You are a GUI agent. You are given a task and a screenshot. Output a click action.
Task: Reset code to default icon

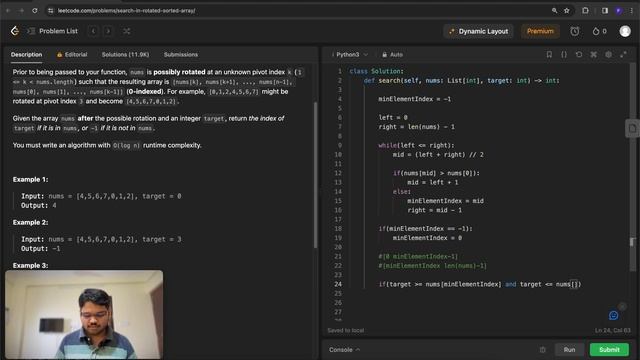click(579, 54)
